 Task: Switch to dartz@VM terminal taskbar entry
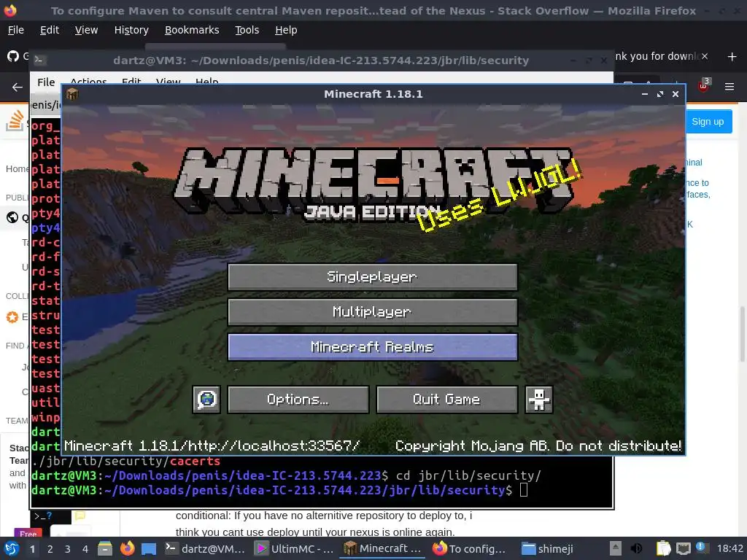point(205,549)
